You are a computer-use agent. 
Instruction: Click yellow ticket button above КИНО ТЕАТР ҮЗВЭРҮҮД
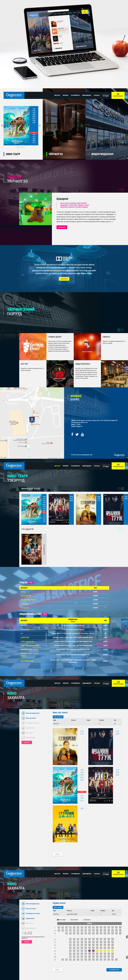pyautogui.click(x=118, y=466)
